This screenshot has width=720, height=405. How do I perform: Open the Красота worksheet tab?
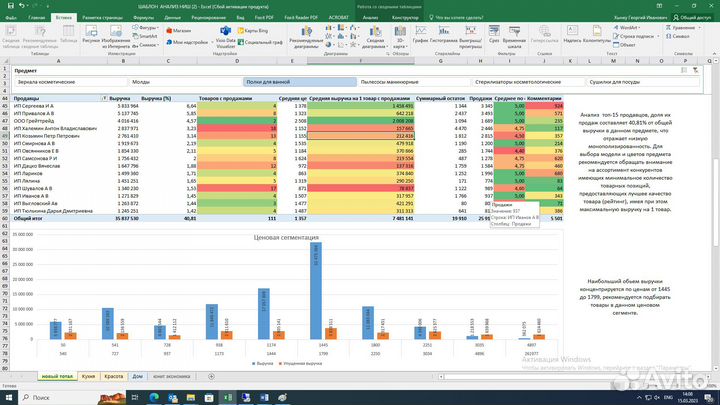click(113, 375)
